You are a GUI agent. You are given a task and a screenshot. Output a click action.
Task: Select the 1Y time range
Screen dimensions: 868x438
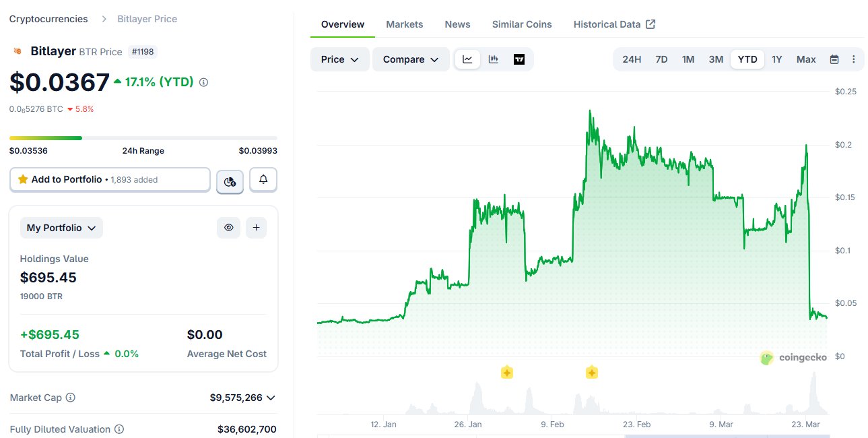(x=777, y=59)
